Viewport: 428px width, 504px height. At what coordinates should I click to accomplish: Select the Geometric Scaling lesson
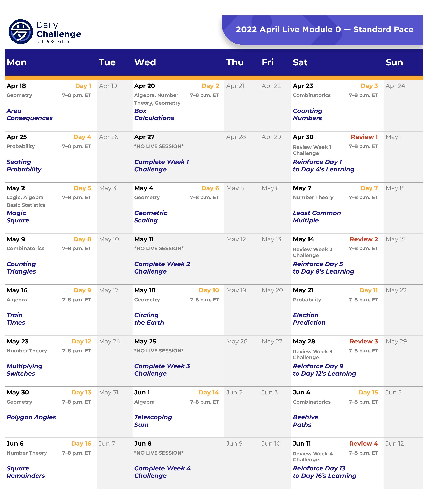point(150,217)
